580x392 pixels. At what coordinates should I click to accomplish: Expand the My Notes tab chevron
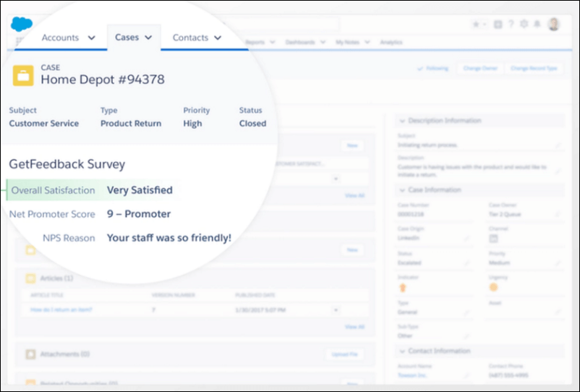367,42
